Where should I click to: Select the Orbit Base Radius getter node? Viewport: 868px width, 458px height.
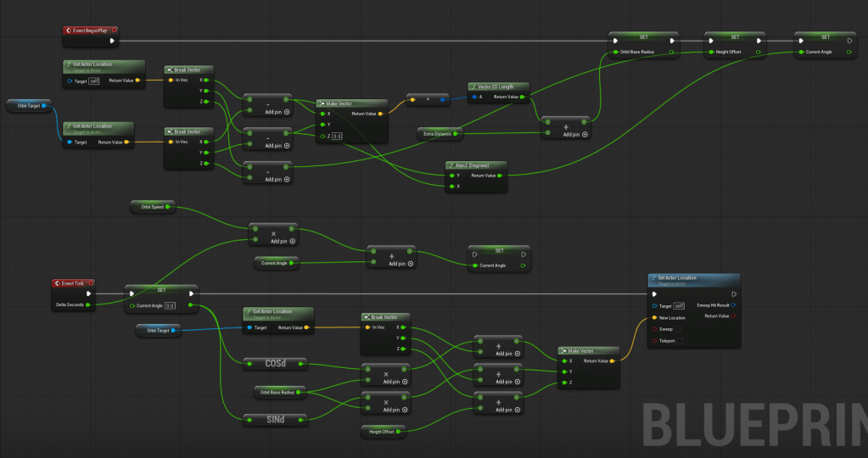click(279, 392)
